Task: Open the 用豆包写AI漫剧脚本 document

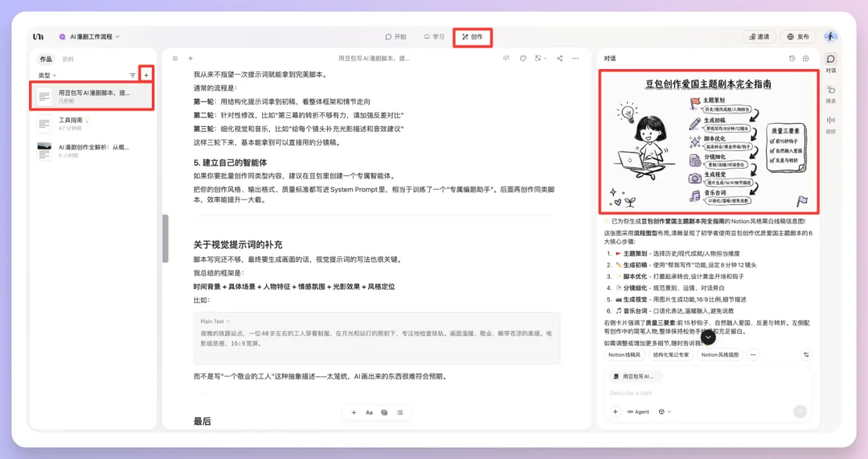Action: tap(92, 97)
